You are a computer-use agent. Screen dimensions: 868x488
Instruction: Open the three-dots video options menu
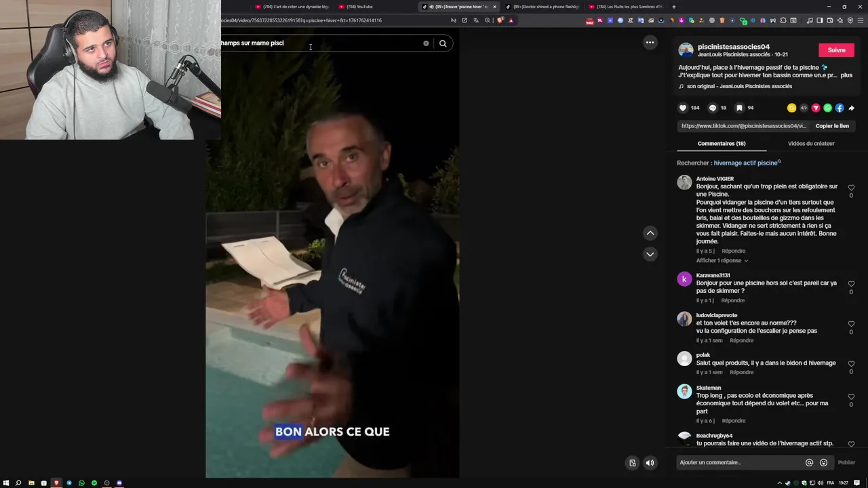650,42
